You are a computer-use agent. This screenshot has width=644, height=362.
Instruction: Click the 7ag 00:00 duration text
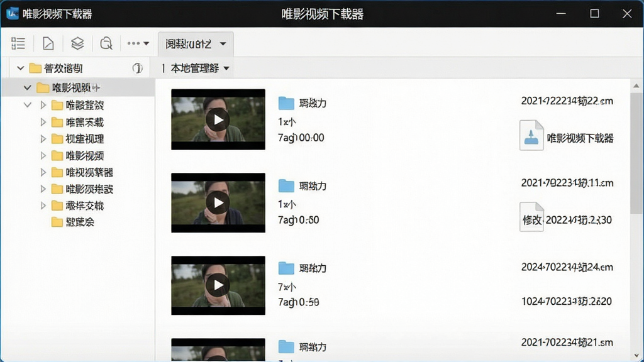pos(301,138)
